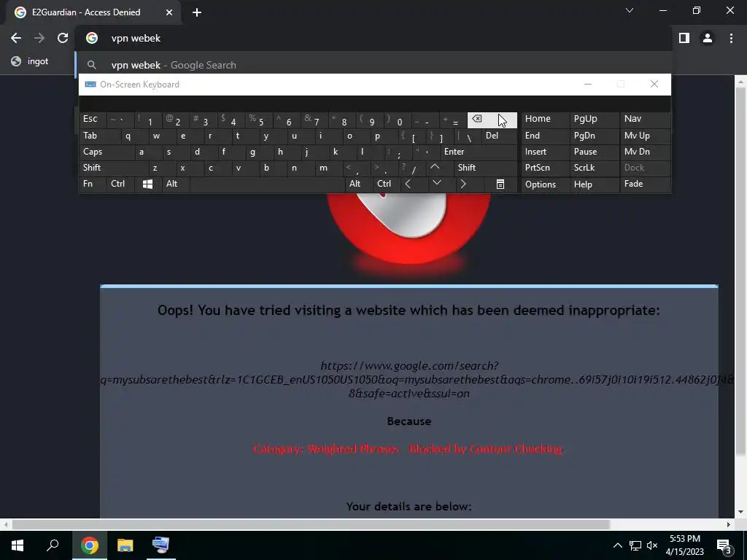Screen dimensions: 747x560
Task: Select the E2Guardian - Access Denied tab
Action: click(93, 13)
